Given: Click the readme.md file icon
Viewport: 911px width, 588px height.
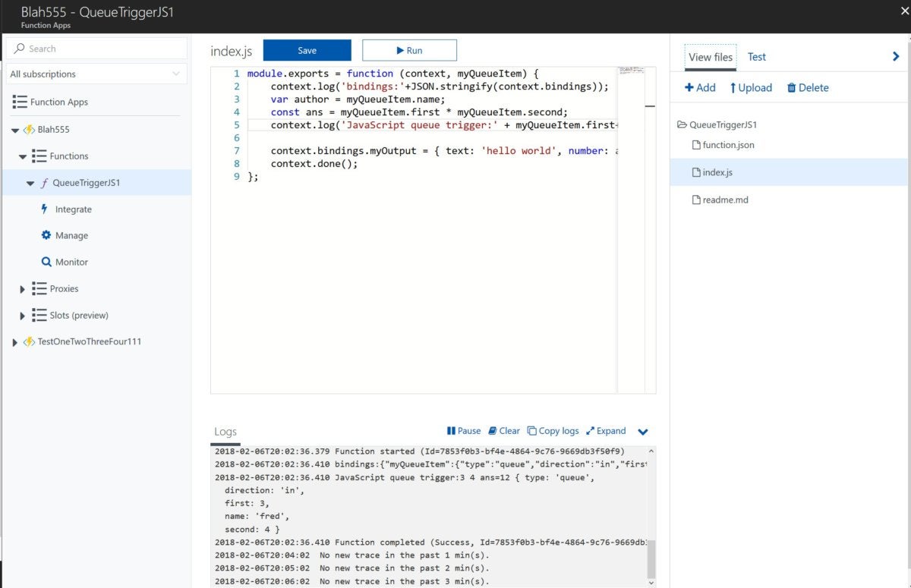Looking at the screenshot, I should point(696,200).
